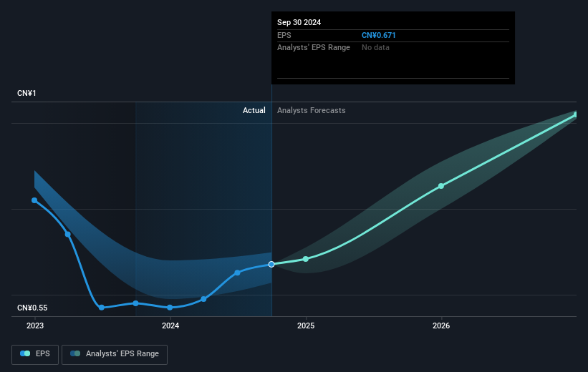The height and width of the screenshot is (372, 588).
Task: Click the No data text in tooltip
Action: pyautogui.click(x=375, y=48)
